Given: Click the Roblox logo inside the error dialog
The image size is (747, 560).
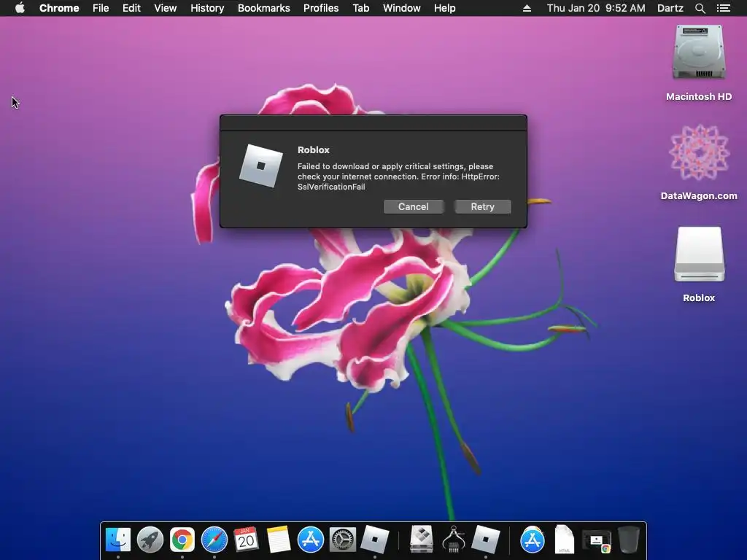Looking at the screenshot, I should pos(261,166).
